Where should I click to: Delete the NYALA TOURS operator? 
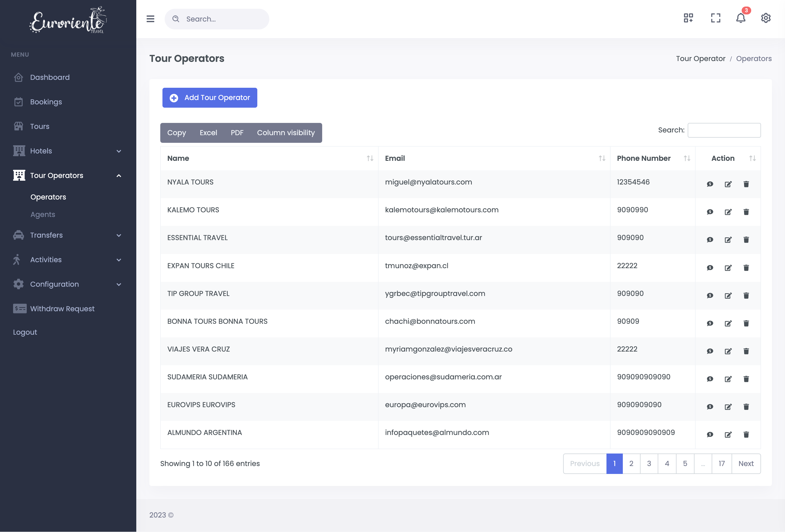click(746, 184)
